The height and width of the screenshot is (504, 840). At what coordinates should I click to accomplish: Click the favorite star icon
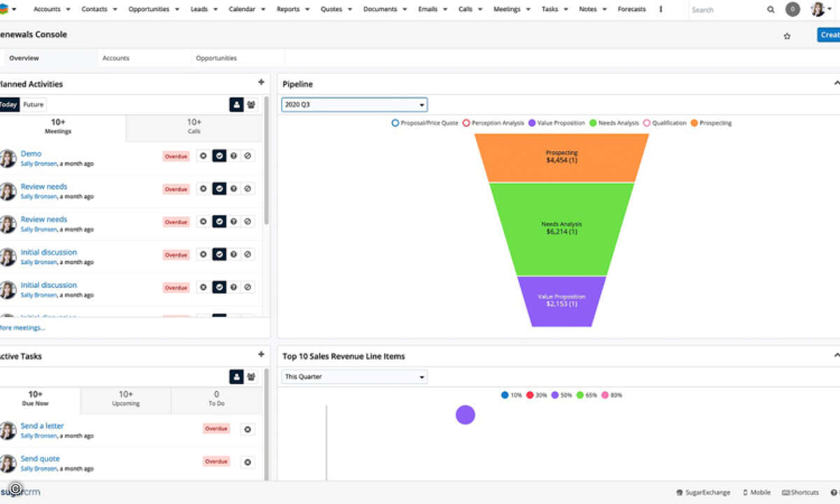787,36
